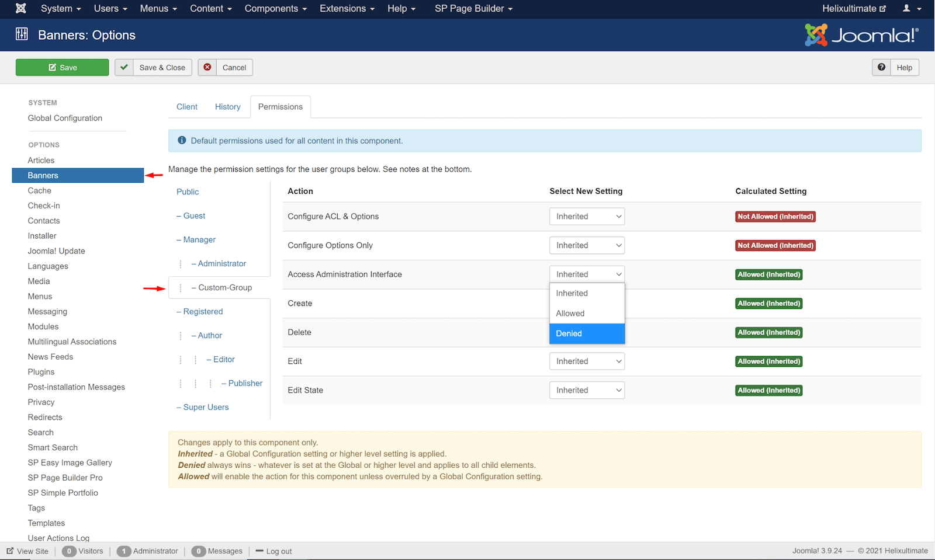Viewport: 935px width, 560px height.
Task: Click the Joomla! logo at top right
Action: (x=861, y=35)
